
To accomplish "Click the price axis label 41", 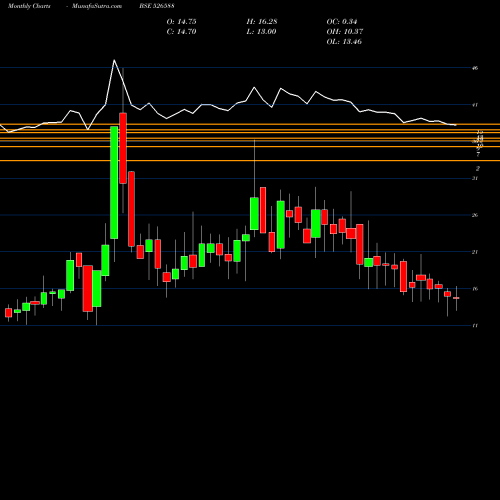I will [475, 105].
